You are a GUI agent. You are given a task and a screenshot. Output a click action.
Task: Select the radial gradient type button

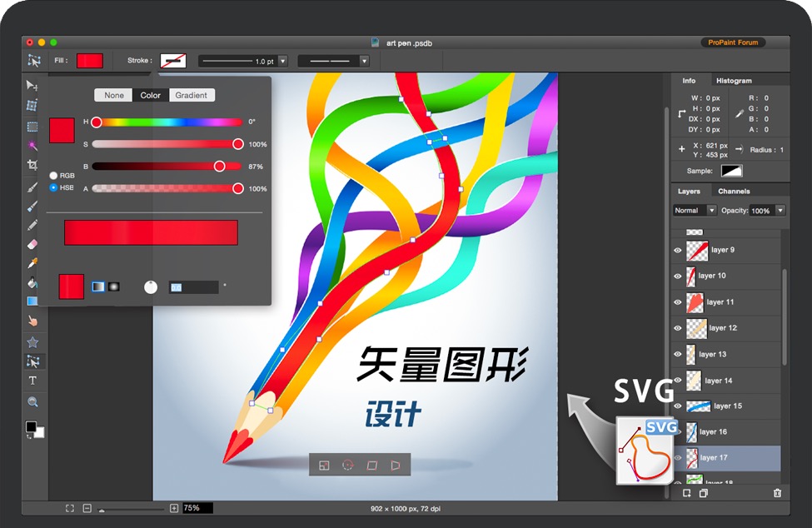coord(114,286)
